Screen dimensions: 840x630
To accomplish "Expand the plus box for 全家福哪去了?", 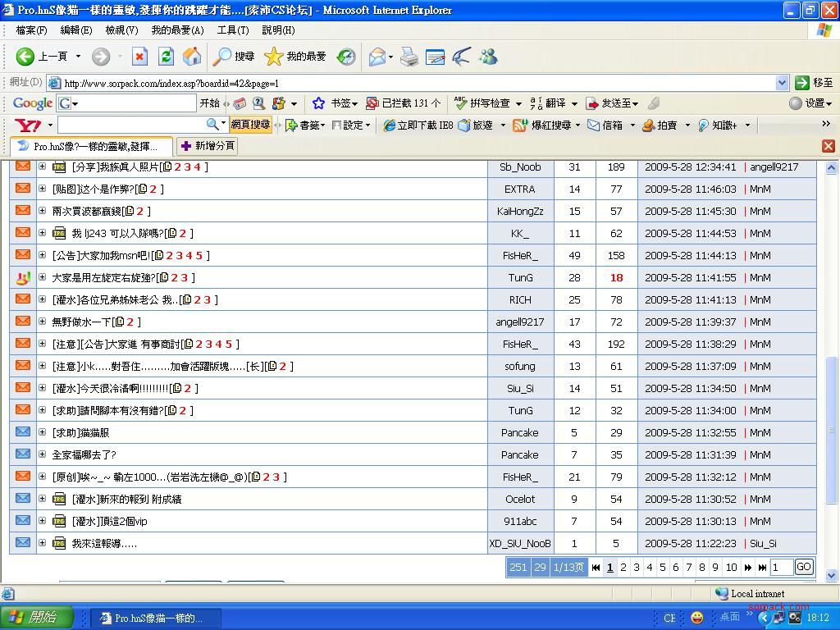I will click(42, 454).
